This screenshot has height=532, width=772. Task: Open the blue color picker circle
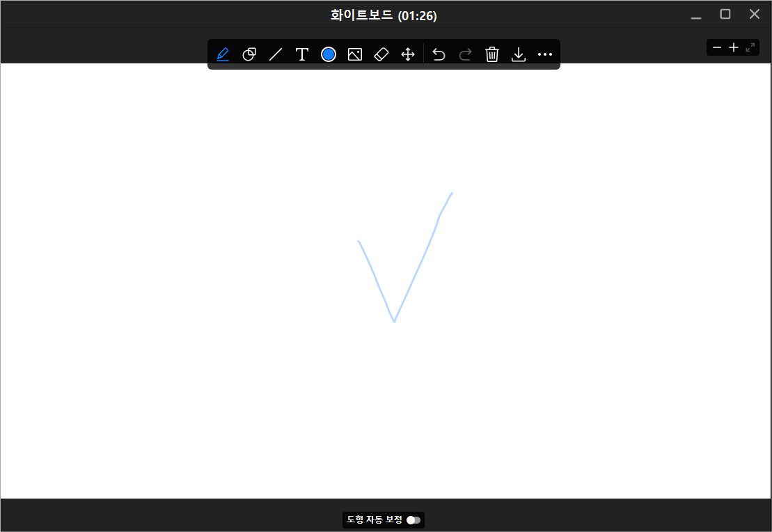[x=329, y=54]
